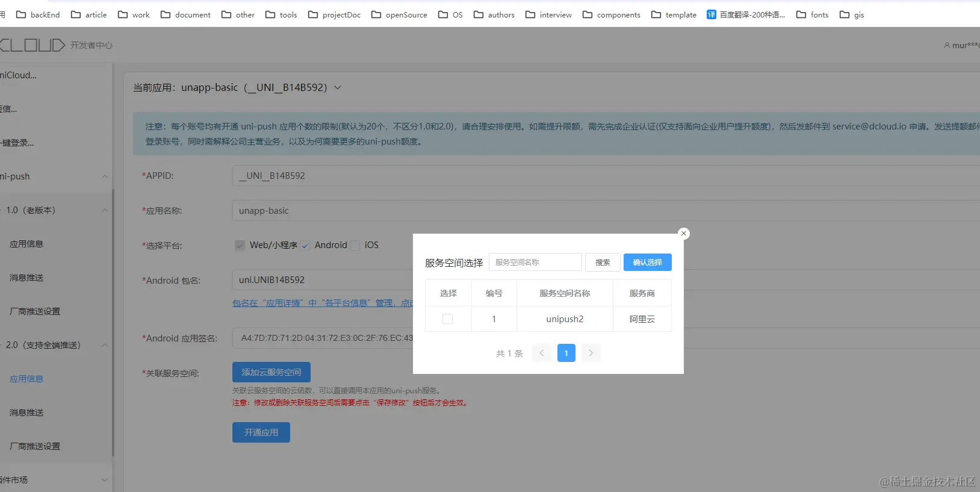Click the 服务空间名称 column header
Screen dimensions: 980x492
tap(565, 293)
